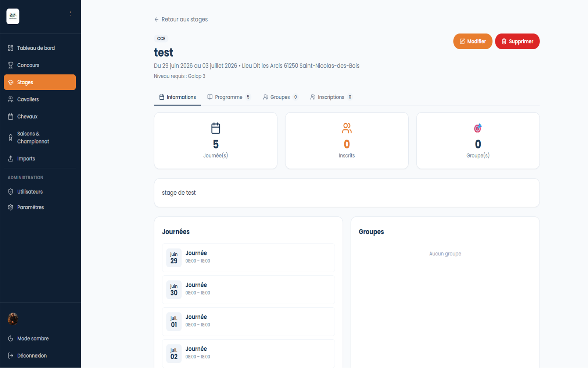Switch to the Inscriptions tab
The image size is (588, 368).
[331, 97]
